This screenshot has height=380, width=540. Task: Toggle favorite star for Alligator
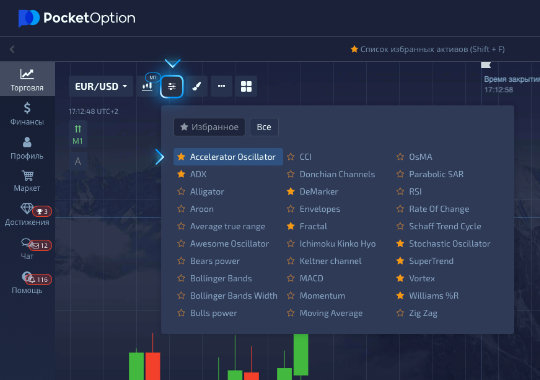click(181, 192)
